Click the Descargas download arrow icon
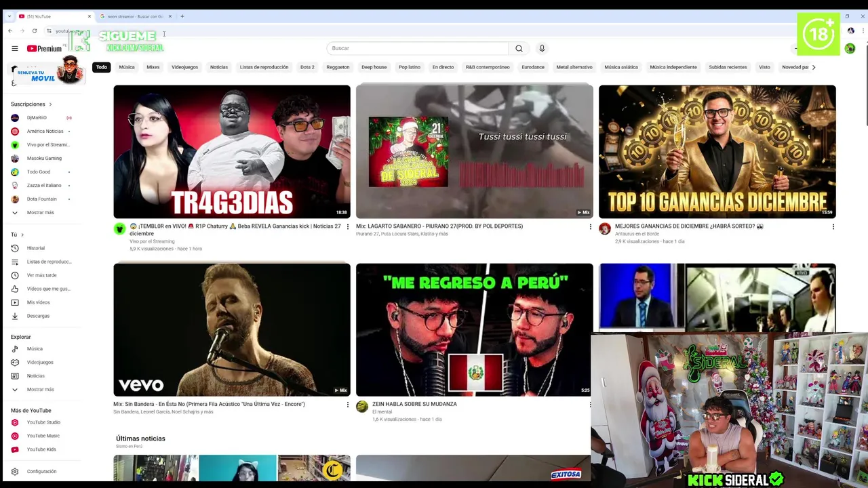Viewport: 868px width, 488px height. 15,316
